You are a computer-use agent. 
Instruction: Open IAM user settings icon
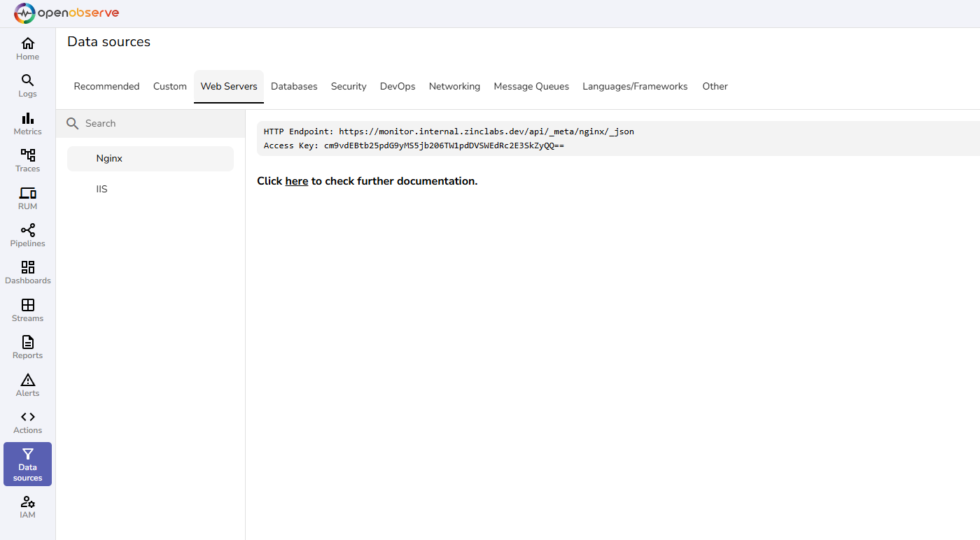tap(28, 502)
